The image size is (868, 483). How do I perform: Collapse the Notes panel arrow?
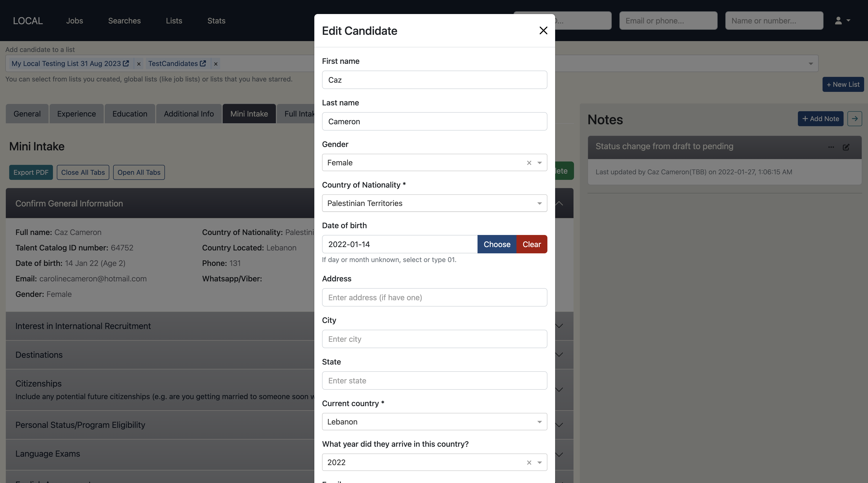click(854, 119)
